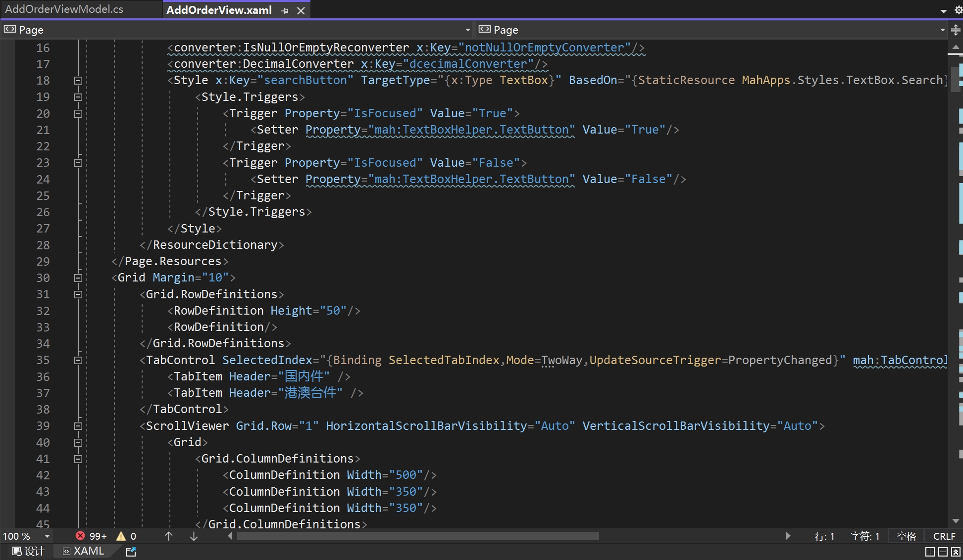Click line number 28
Viewport: 963px width, 560px height.
43,245
